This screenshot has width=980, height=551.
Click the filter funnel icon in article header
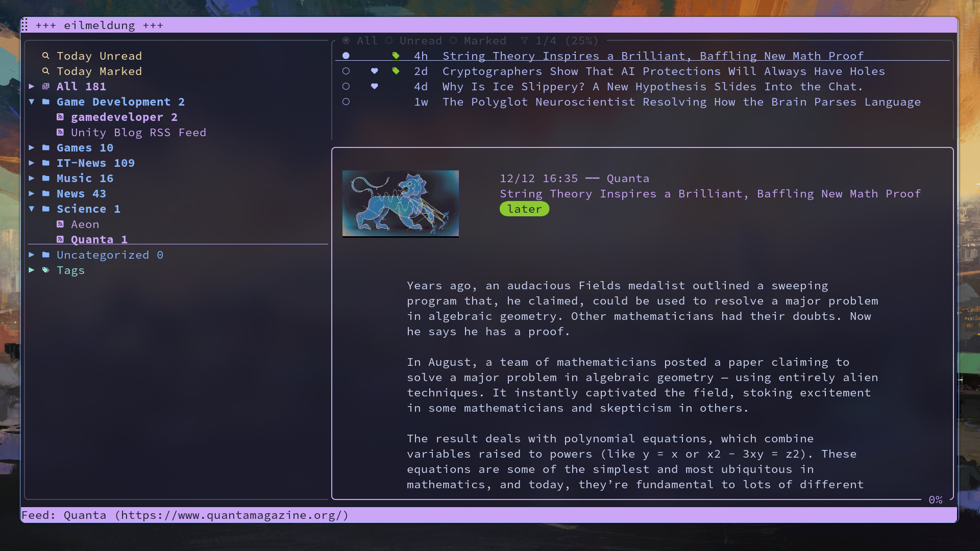coord(525,40)
